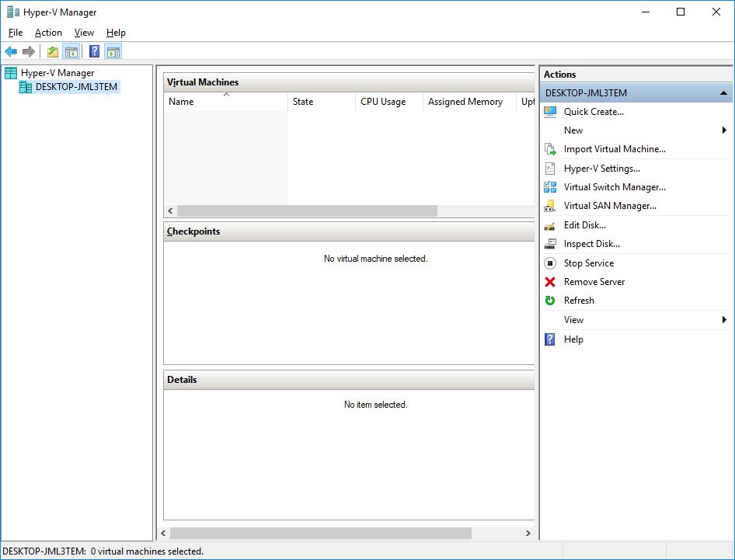The image size is (735, 560).
Task: Click the red X Remove Server icon
Action: pyautogui.click(x=550, y=282)
